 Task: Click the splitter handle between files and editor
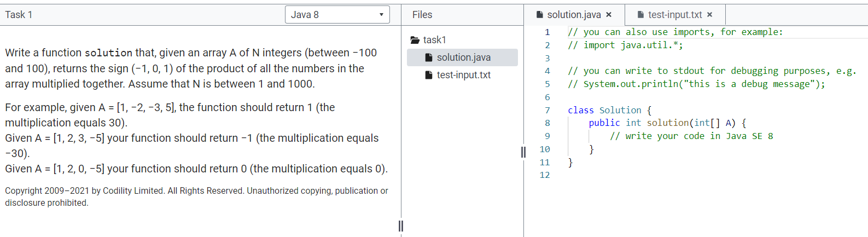pyautogui.click(x=523, y=152)
